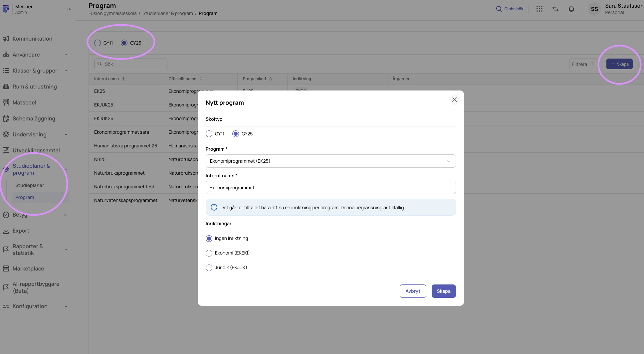Open the Program dropdown showing Ekonomiprogrammet (EK25)
The image size is (644, 354).
coord(330,161)
